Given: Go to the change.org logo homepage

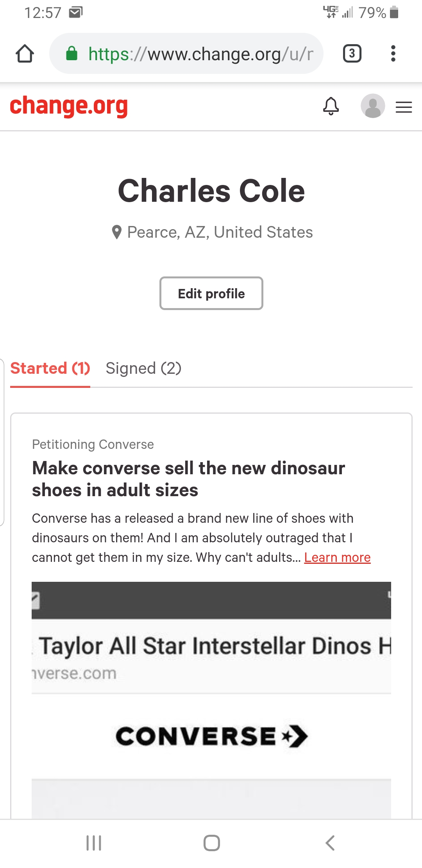Looking at the screenshot, I should (x=69, y=106).
